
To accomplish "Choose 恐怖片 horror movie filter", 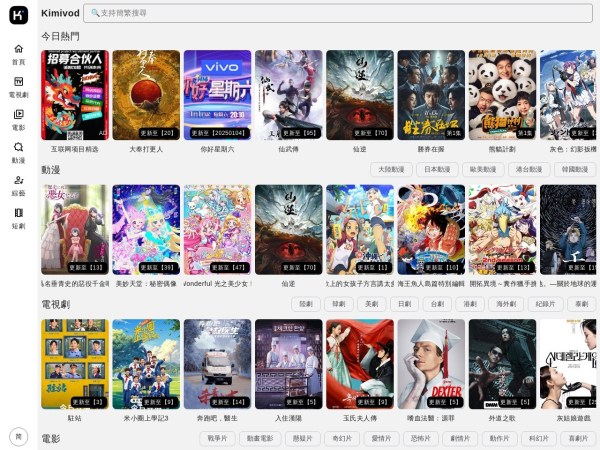I will click(x=421, y=438).
